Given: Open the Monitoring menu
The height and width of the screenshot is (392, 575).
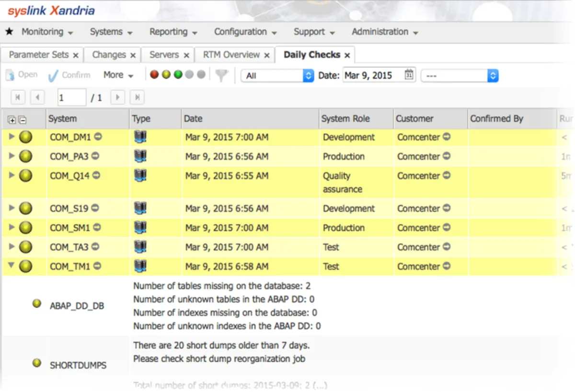Looking at the screenshot, I should click(47, 32).
